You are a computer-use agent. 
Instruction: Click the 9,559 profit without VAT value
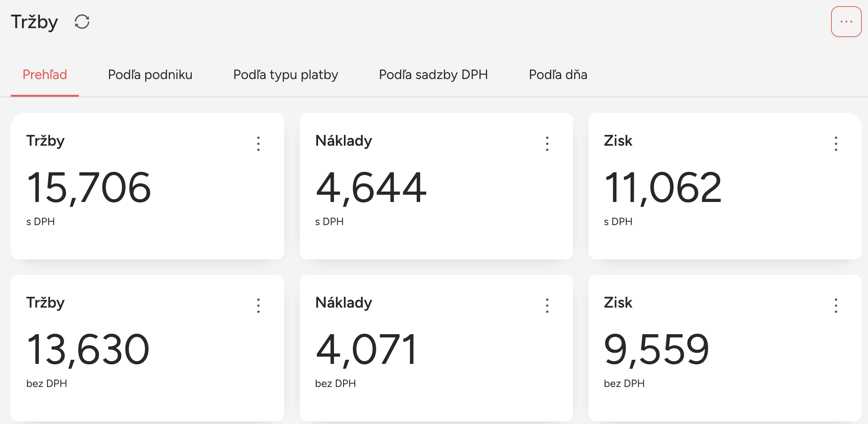tap(657, 350)
